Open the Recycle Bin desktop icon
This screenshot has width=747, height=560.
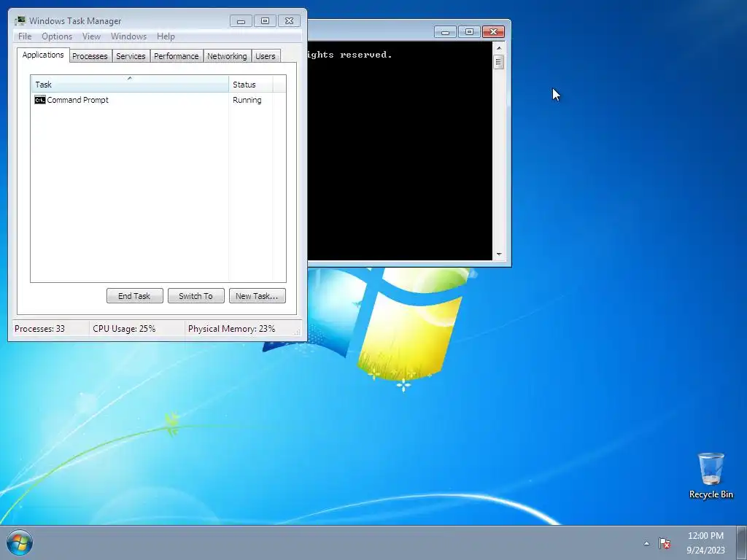point(711,475)
